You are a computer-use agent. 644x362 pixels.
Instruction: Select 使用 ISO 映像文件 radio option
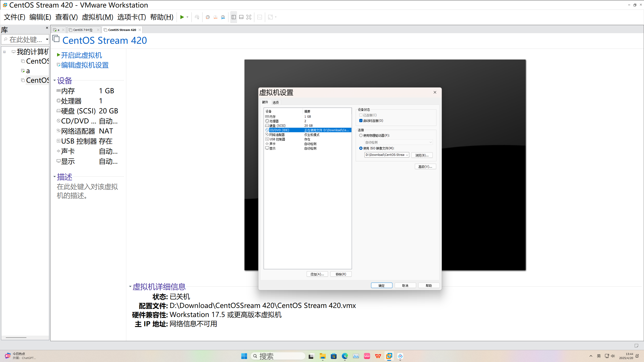point(361,148)
